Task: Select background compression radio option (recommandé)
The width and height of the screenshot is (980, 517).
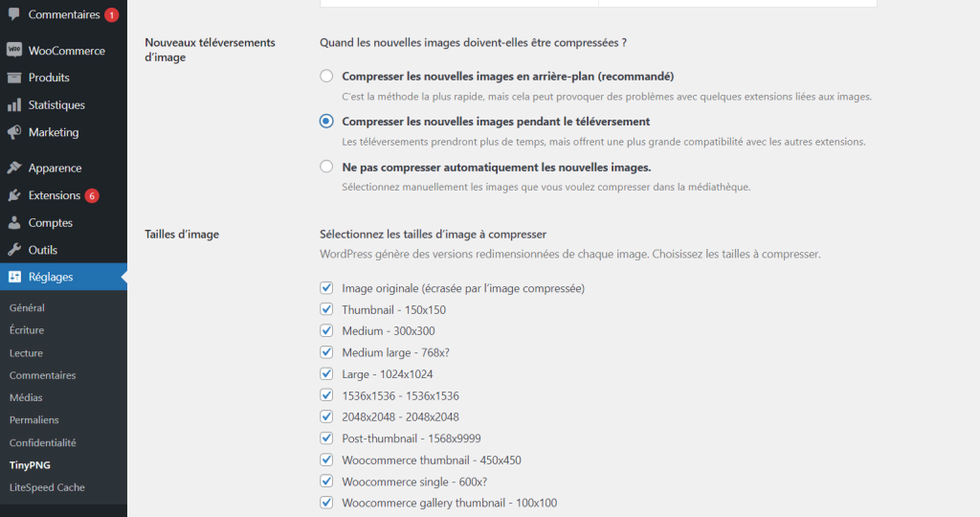Action: (326, 76)
